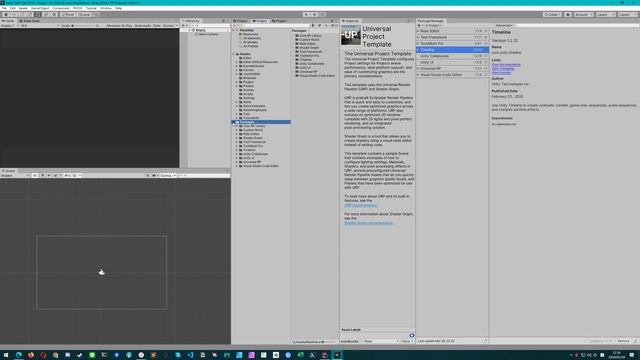Viewport: 640px width, 360px height.
Task: Open the Display 1 dropdown in Game view
Action: click(x=10, y=26)
